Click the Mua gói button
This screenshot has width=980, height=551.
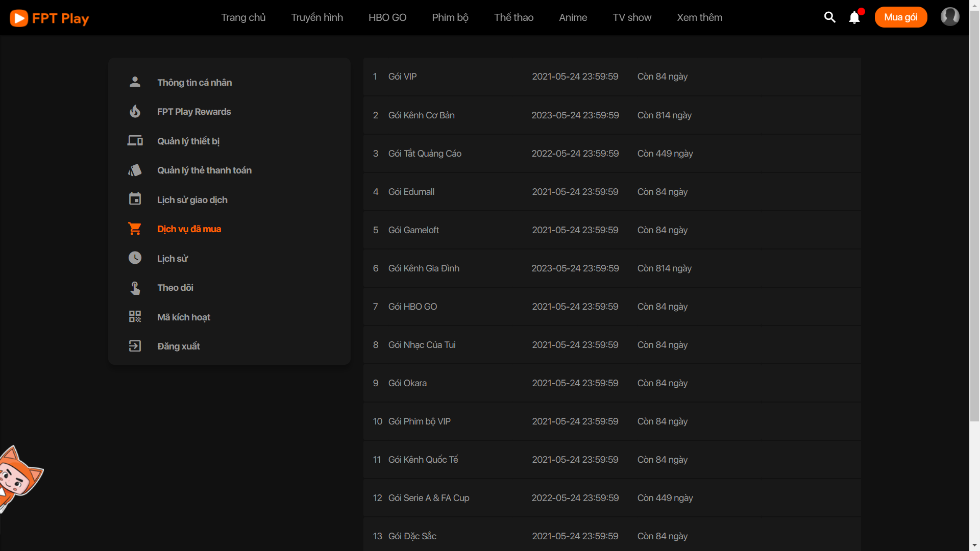pyautogui.click(x=901, y=17)
